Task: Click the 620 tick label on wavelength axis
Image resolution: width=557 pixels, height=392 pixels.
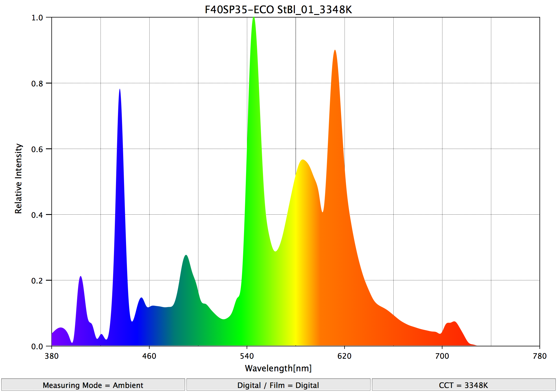Action: [345, 356]
